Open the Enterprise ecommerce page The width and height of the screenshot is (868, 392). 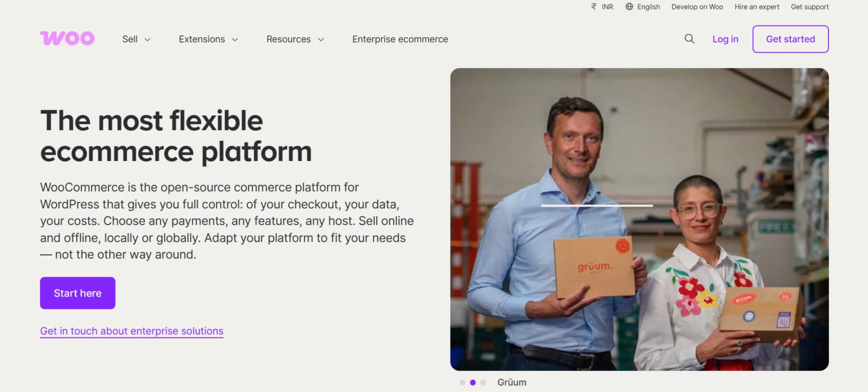tap(400, 39)
